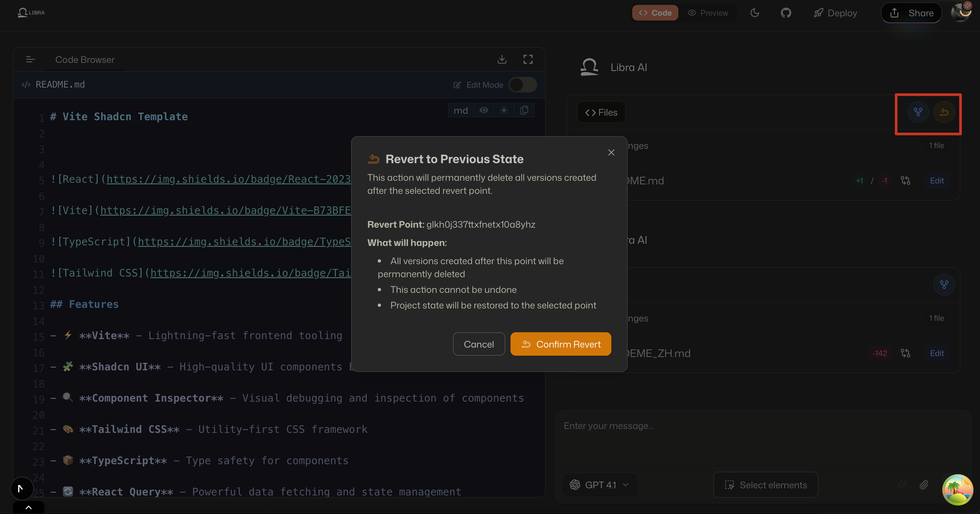Toggle the markdown preview eye icon
Screen dimensions: 980x514
tap(483, 110)
